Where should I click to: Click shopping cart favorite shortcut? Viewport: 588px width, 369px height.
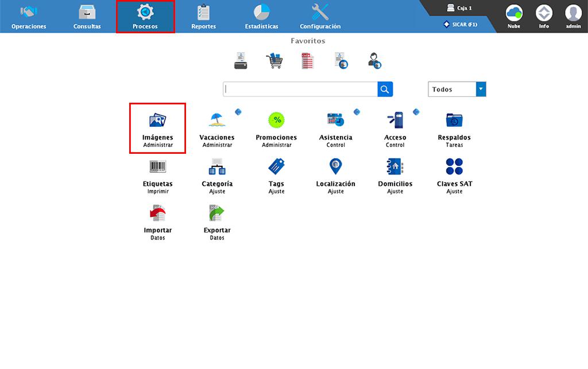tap(274, 61)
